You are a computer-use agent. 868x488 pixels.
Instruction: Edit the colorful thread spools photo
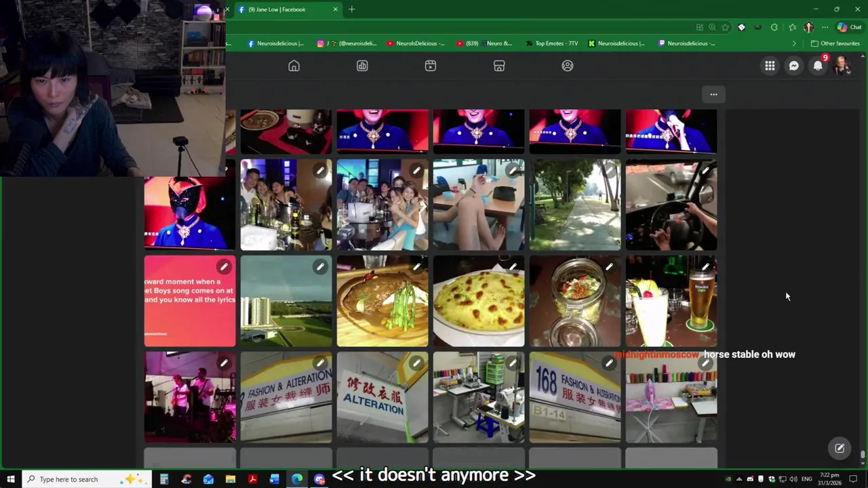click(706, 363)
